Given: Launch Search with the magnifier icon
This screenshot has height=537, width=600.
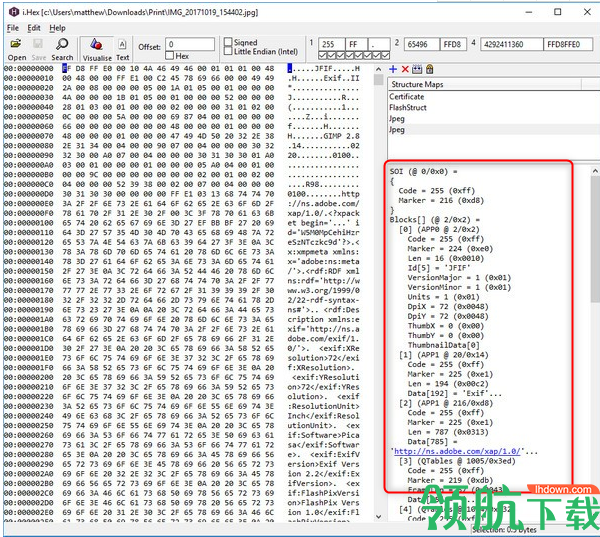Looking at the screenshot, I should pyautogui.click(x=62, y=50).
